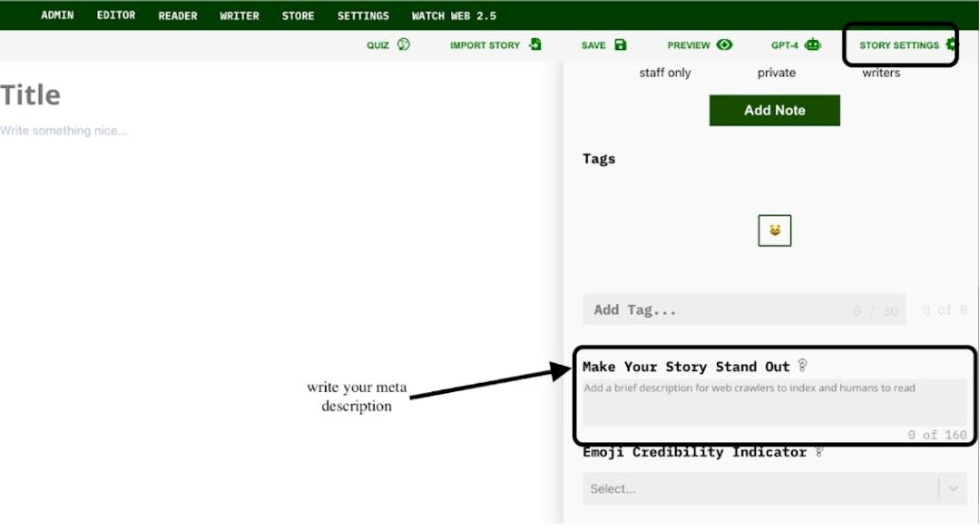Screen dimensions: 980x531
Task: Click the Add Tag input field
Action: 717,310
